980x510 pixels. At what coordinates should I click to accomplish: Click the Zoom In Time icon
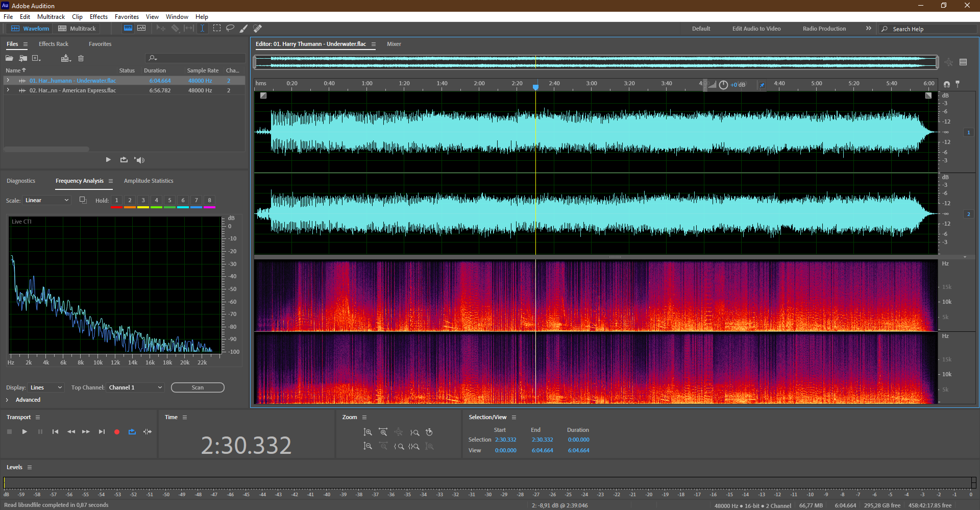(383, 432)
